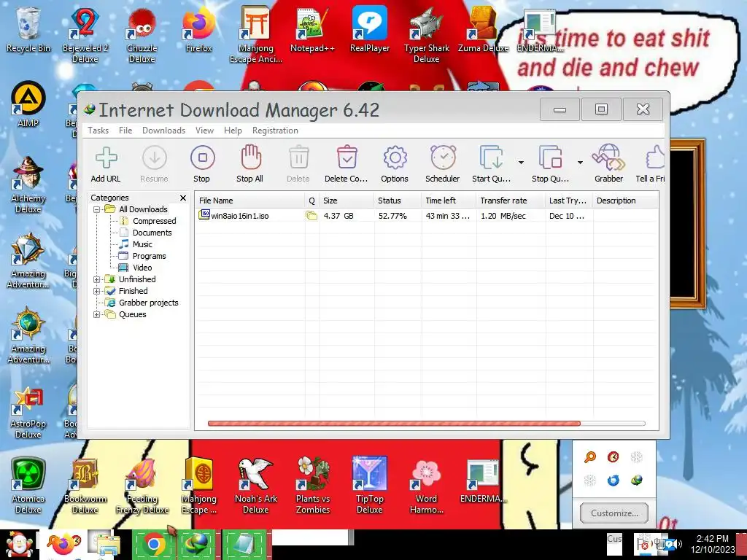Click the Typer Shark Deluxe shortcut
The height and width of the screenshot is (560, 747).
(x=426, y=36)
